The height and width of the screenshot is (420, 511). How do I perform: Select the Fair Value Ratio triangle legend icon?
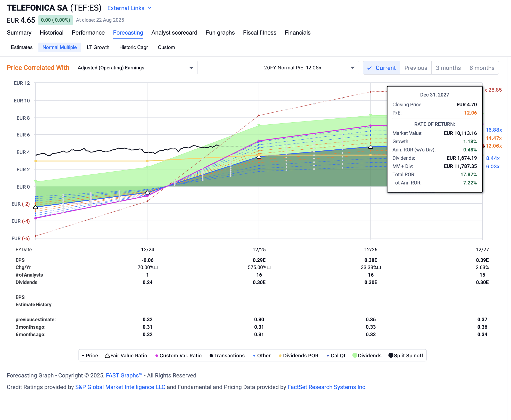click(x=107, y=355)
